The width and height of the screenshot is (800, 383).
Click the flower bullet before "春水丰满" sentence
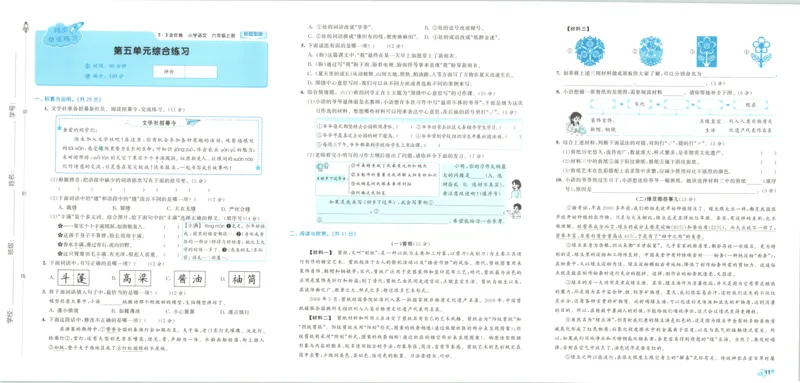pyautogui.click(x=61, y=244)
